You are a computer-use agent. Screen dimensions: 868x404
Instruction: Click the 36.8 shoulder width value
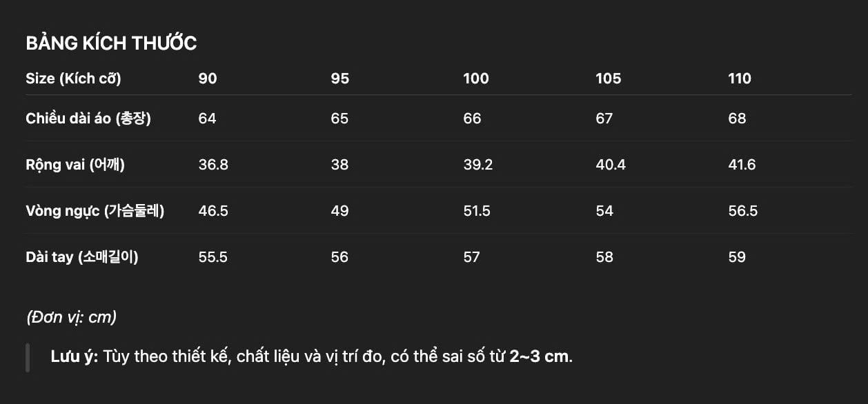coord(213,165)
